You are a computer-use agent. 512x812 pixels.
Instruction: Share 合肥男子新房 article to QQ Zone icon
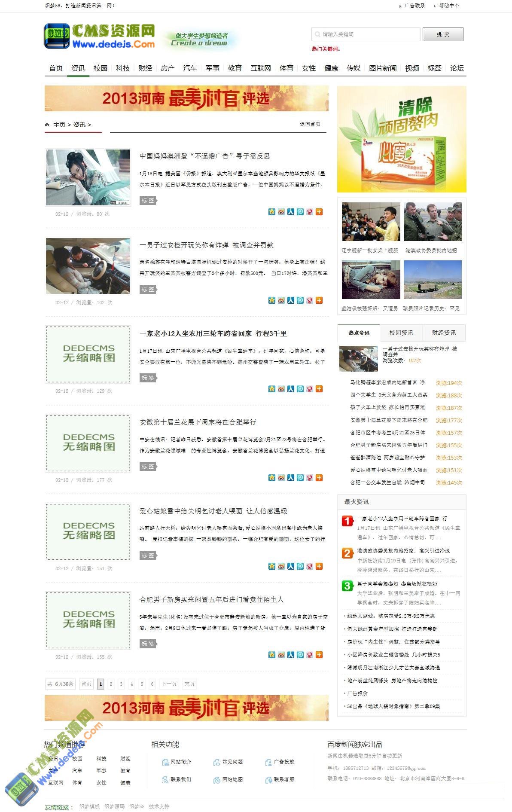click(271, 654)
